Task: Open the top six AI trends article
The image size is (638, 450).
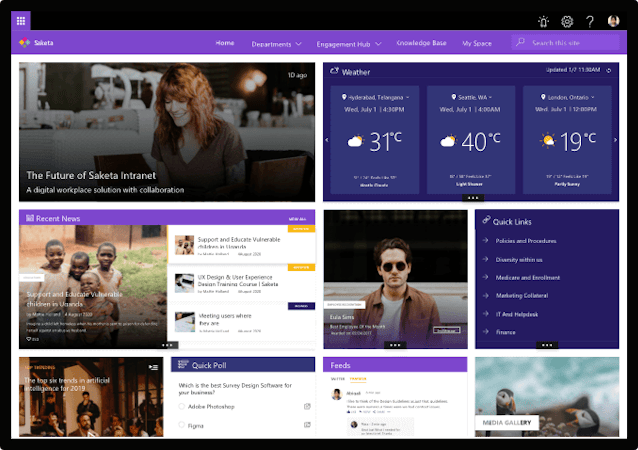Action: [x=91, y=397]
